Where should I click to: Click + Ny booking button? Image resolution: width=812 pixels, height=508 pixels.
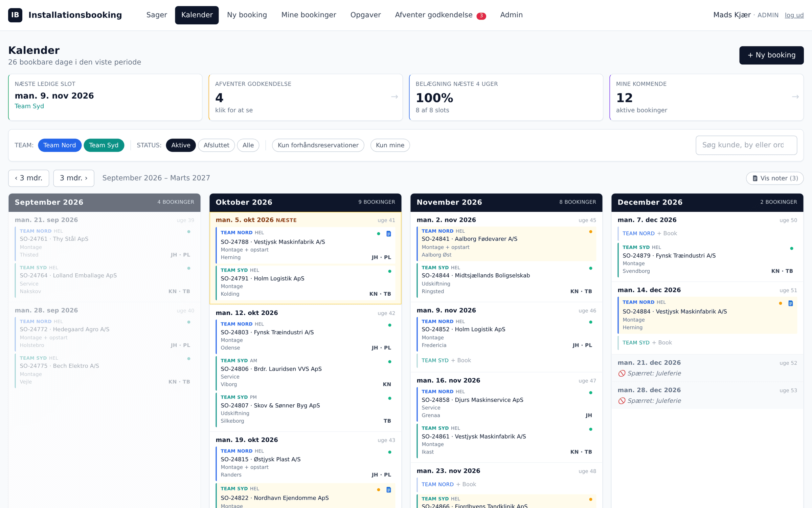(771, 55)
